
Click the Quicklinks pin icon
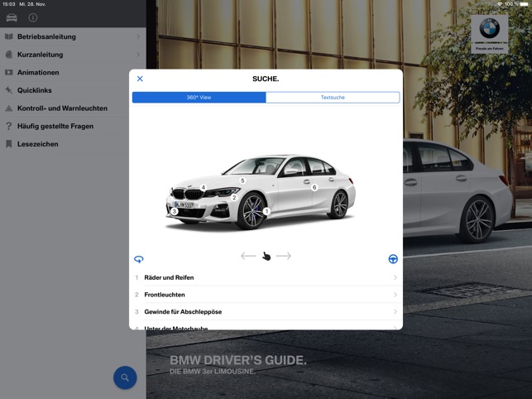(x=9, y=90)
